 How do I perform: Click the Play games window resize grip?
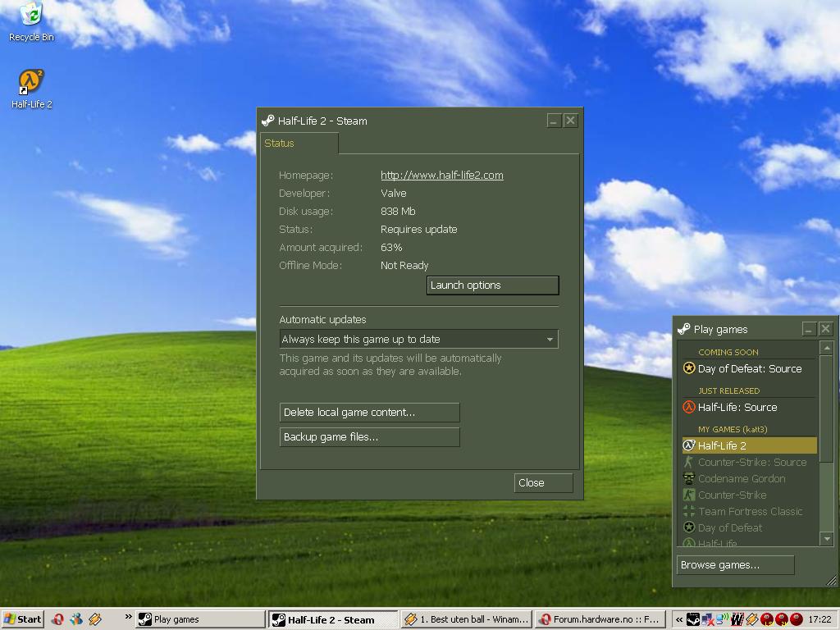coord(831,580)
